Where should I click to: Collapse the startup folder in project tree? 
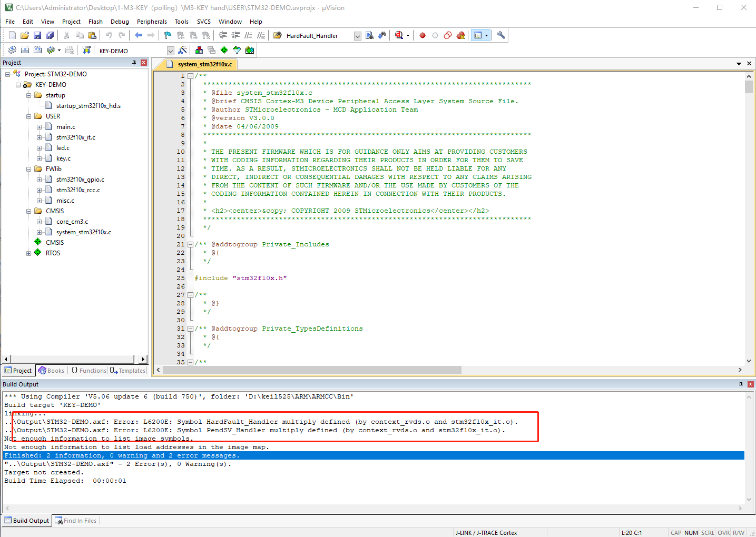point(29,95)
